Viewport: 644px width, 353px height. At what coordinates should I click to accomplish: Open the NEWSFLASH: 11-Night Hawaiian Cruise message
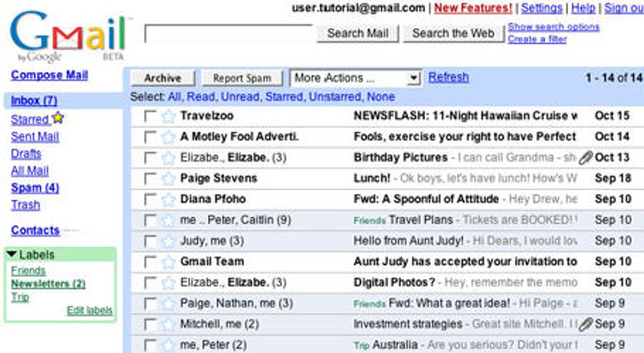coord(465,116)
